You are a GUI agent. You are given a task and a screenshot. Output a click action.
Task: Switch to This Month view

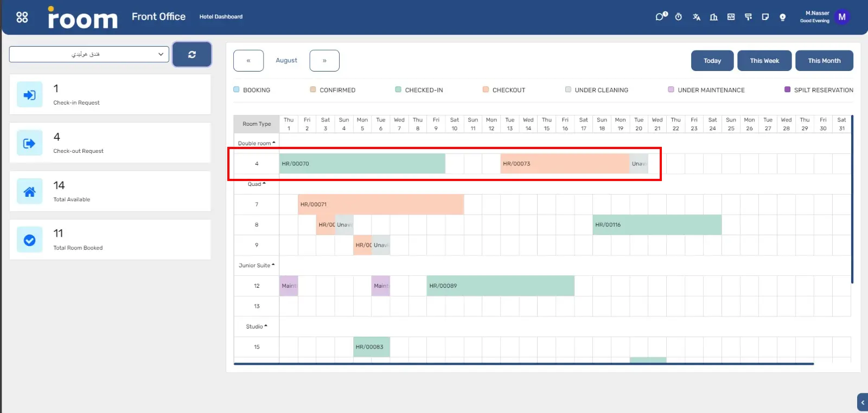tap(824, 61)
